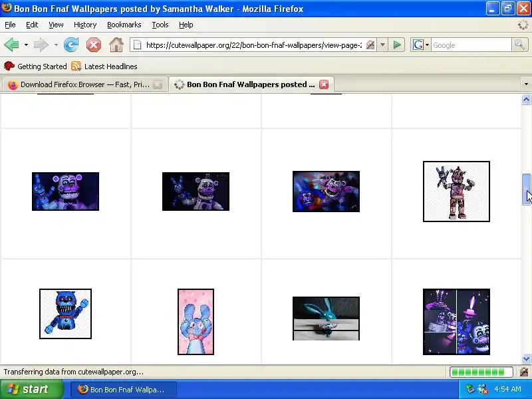The width and height of the screenshot is (532, 399).
Task: Click the page icon in the address bar
Action: pos(138,45)
